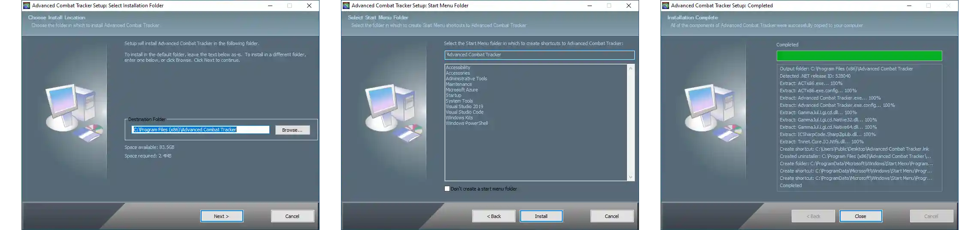Click the green installation progress bar
Screen dimensions: 980x230
pyautogui.click(x=859, y=56)
